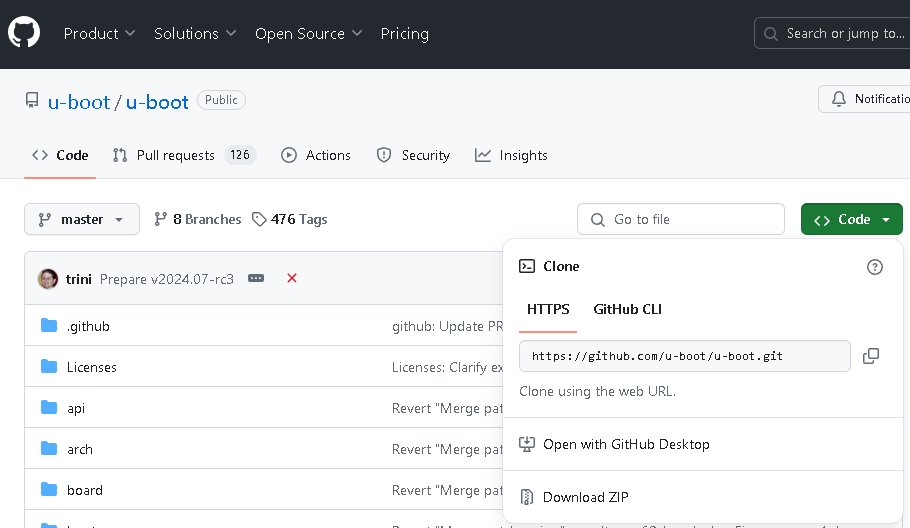The image size is (910, 528).
Task: Select the clone URL text field
Action: 685,356
